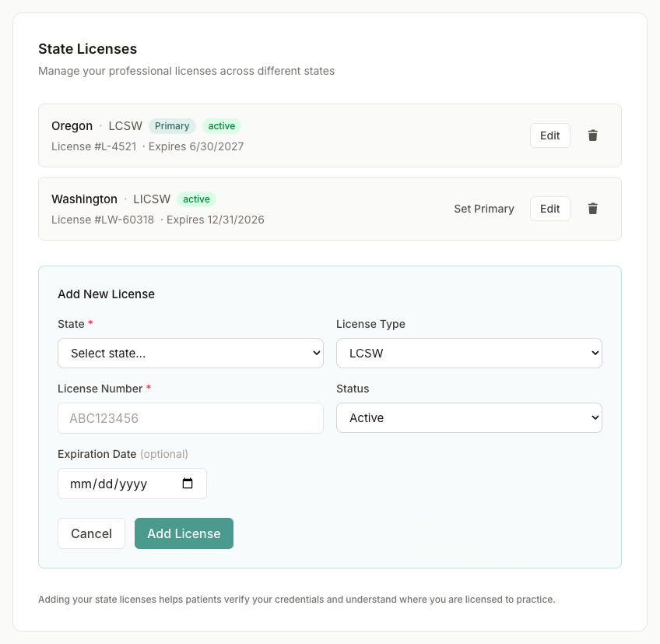The height and width of the screenshot is (644, 660).
Task: Click the Oregon state name
Action: 72,126
